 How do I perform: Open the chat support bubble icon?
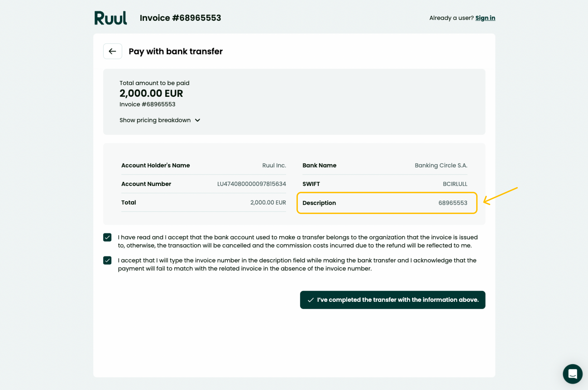pos(573,374)
